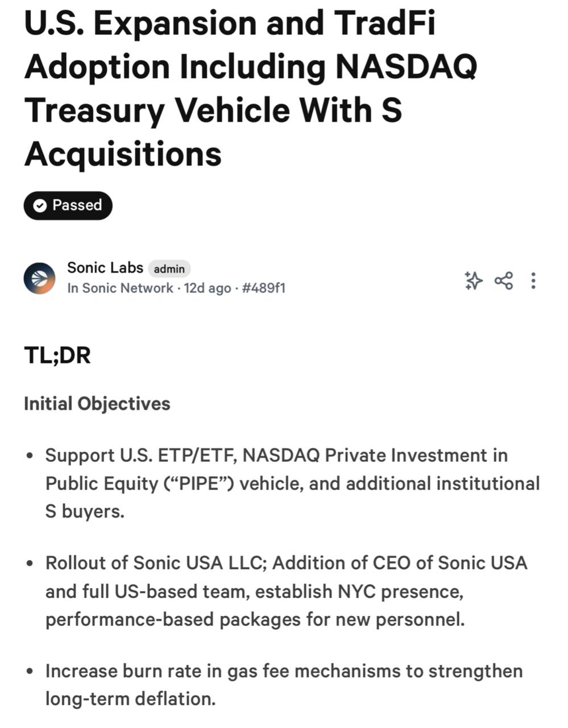The height and width of the screenshot is (728, 568).
Task: Click the 12d ago timestamp
Action: (207, 288)
